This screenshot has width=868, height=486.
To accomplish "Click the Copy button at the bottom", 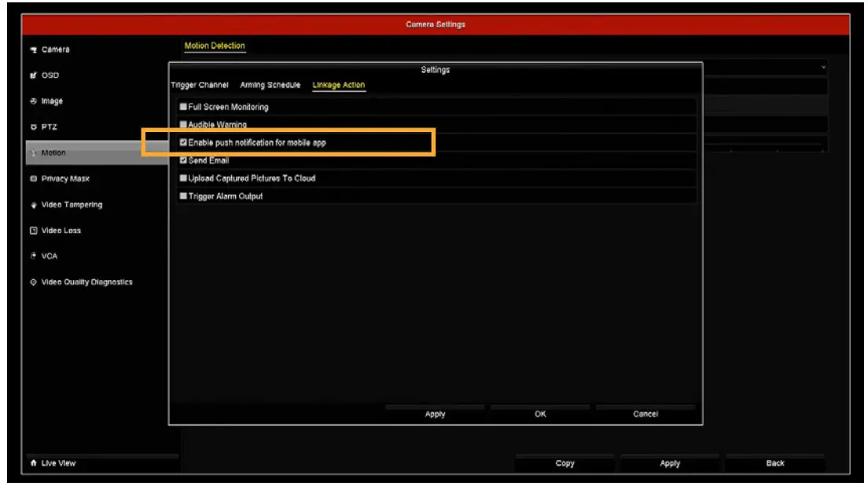I will pos(565,463).
